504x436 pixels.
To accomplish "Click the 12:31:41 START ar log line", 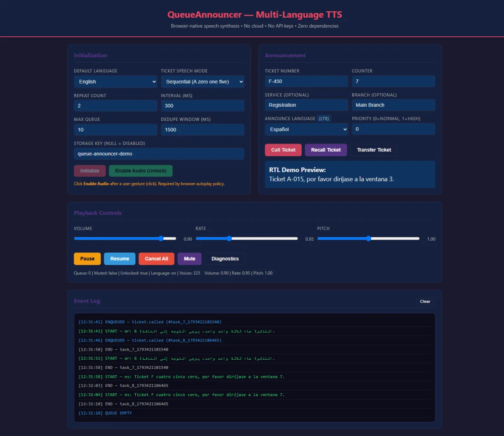I will [254, 331].
